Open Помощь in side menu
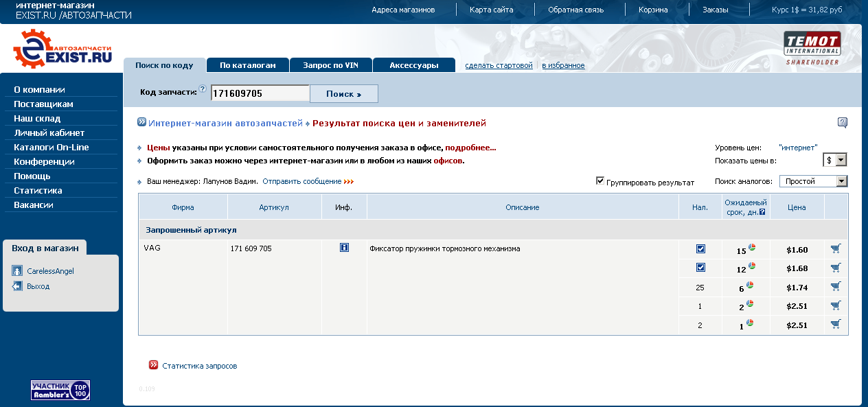868x407 pixels. [32, 176]
